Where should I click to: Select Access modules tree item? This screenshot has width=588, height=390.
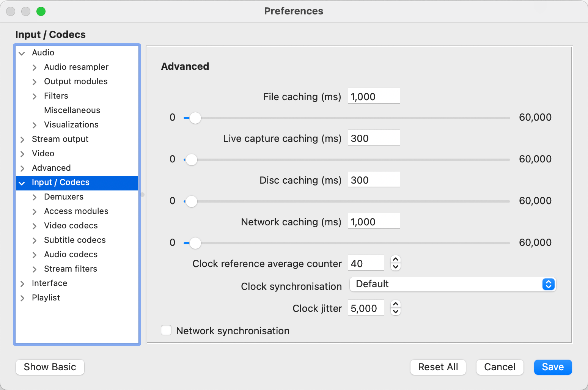(x=76, y=211)
